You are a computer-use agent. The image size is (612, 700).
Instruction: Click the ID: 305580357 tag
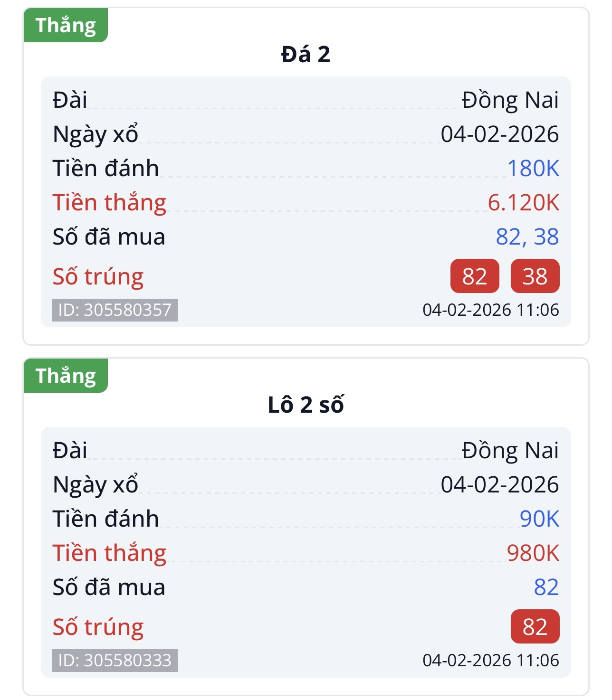[115, 310]
